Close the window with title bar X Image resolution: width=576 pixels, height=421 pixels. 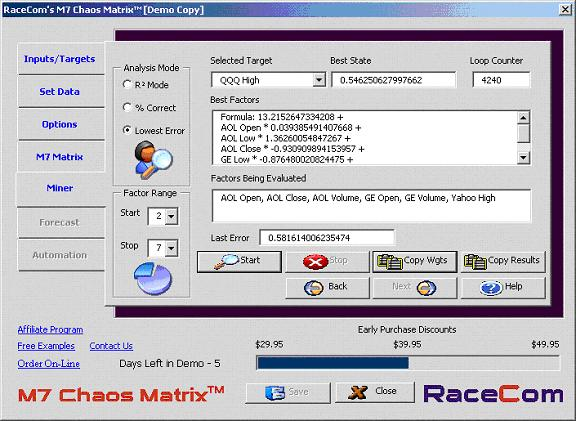pos(565,9)
